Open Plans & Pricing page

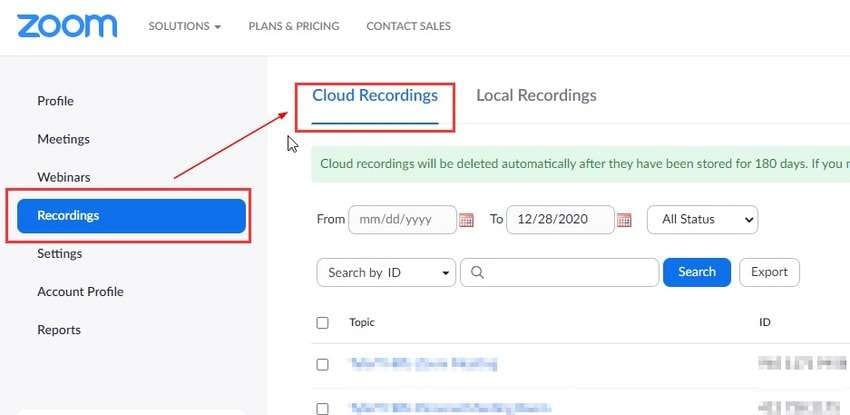[x=294, y=26]
